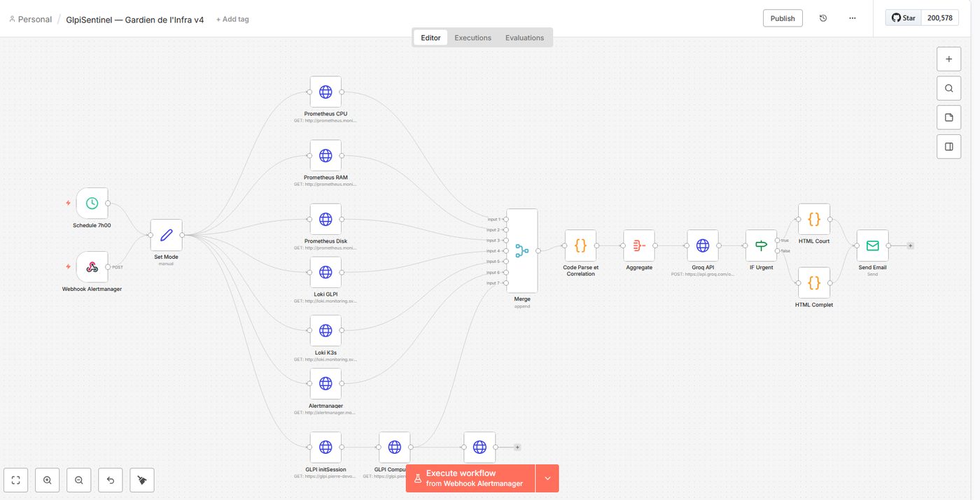Open the canvas node search
Image resolution: width=980 pixels, height=500 pixels.
[948, 88]
